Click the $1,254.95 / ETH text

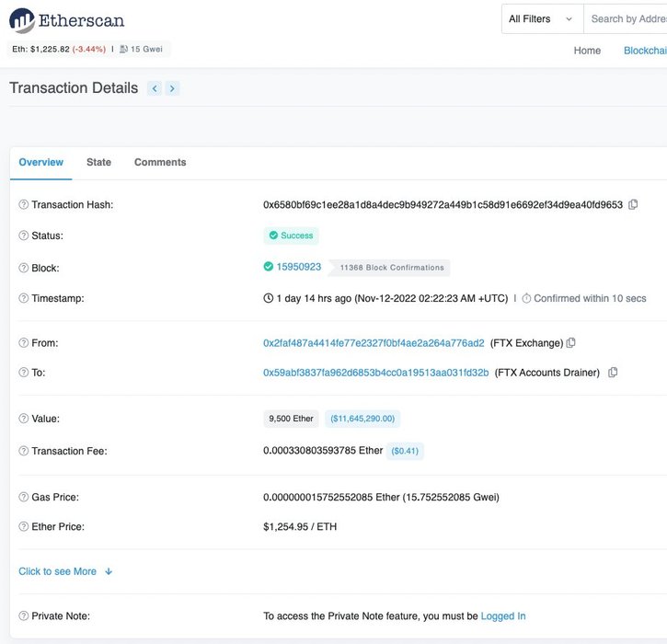click(300, 526)
